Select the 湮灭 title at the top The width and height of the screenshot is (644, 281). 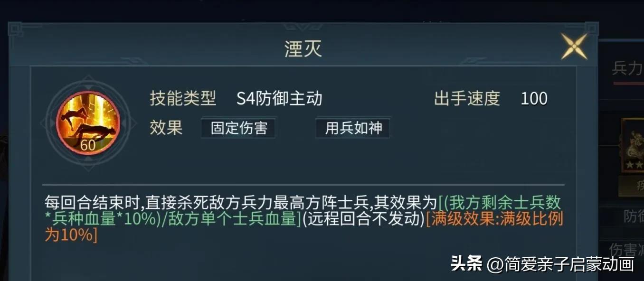coord(303,48)
